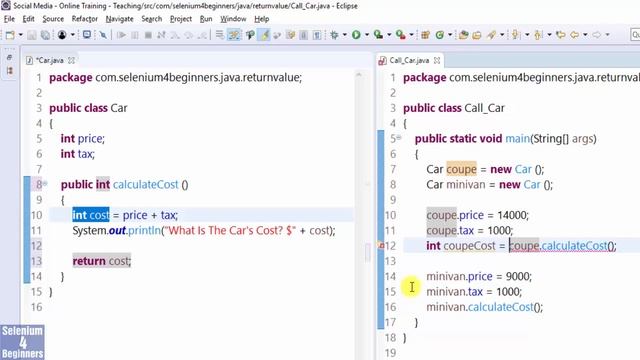
Task: Click the Step Return icon
Action: point(202,35)
